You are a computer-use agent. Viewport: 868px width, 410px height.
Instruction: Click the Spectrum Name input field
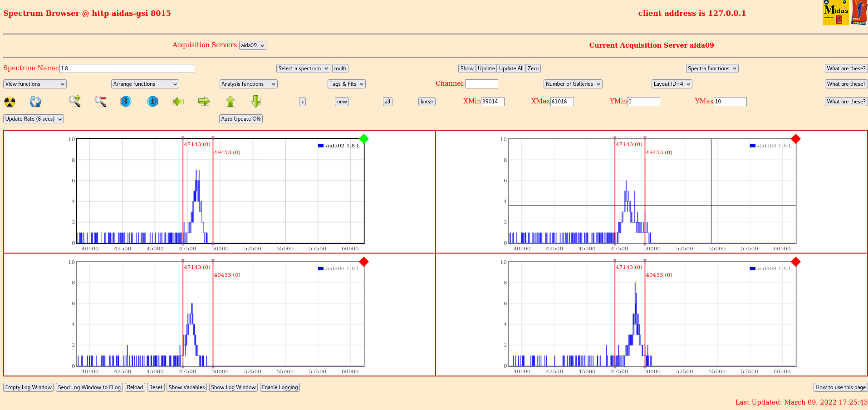pos(127,68)
